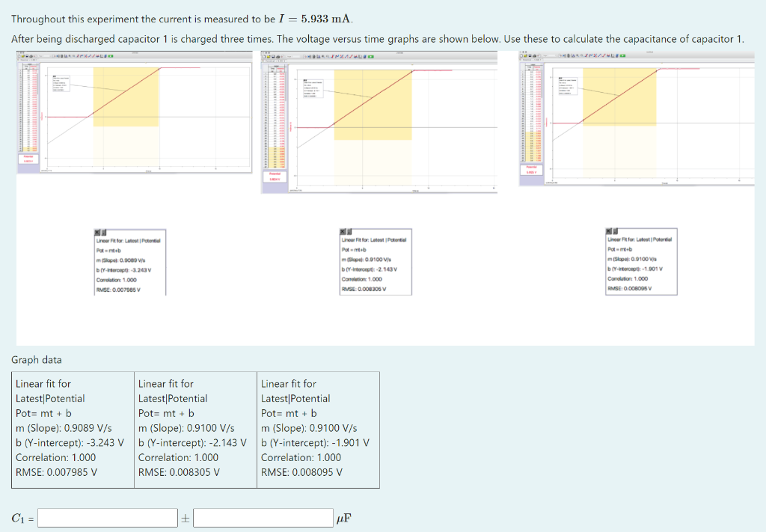The width and height of the screenshot is (766, 532).
Task: Click the 'C1 =' label
Action: (x=22, y=519)
